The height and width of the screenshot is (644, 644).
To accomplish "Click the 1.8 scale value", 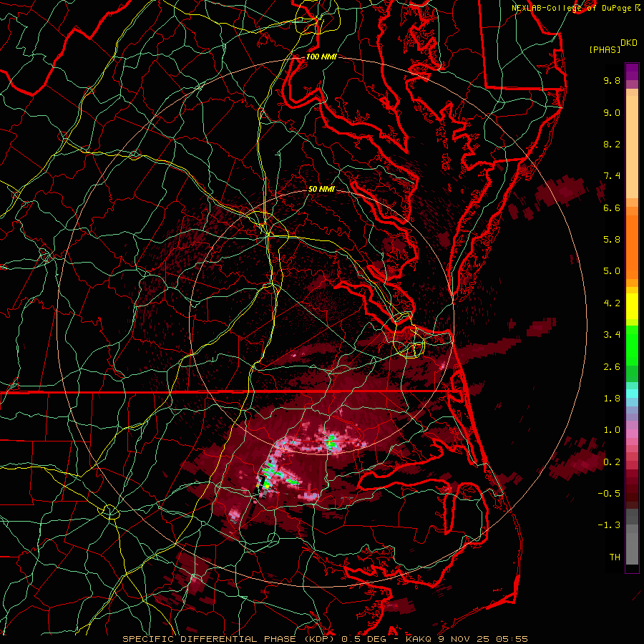I will [612, 399].
